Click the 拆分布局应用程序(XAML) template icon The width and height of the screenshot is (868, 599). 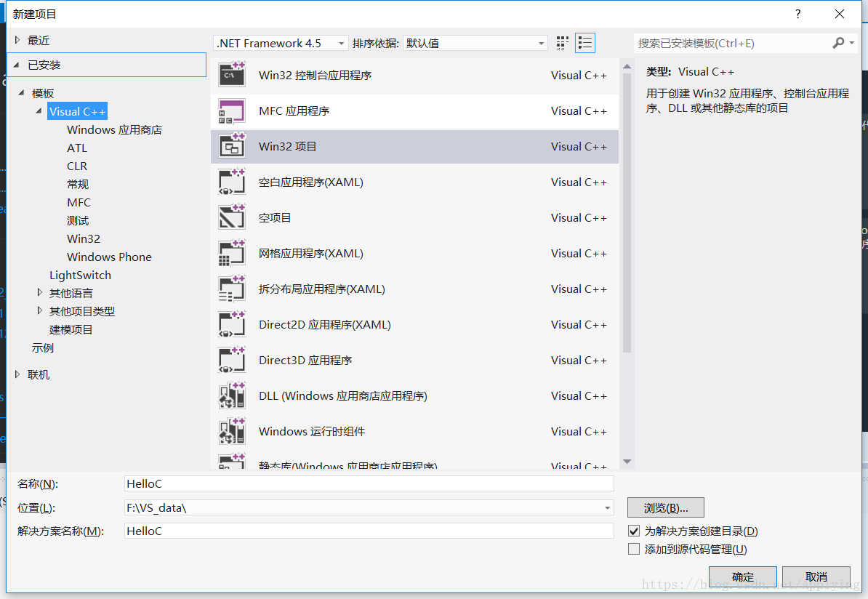(x=232, y=289)
